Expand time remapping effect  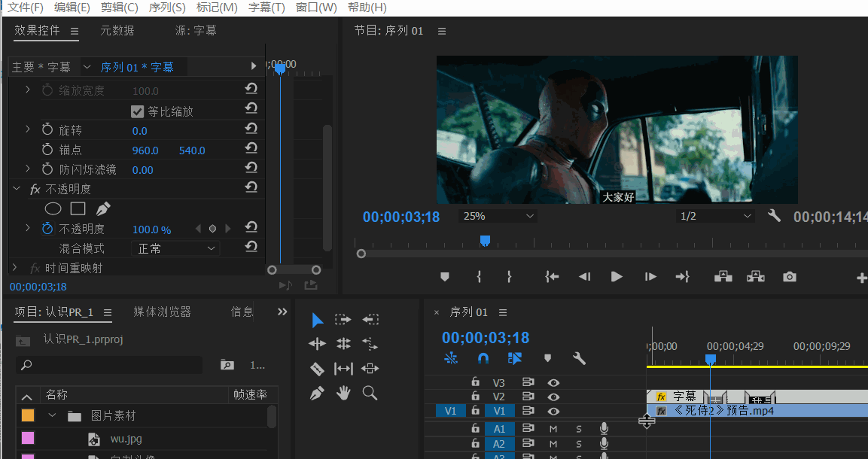pyautogui.click(x=15, y=268)
